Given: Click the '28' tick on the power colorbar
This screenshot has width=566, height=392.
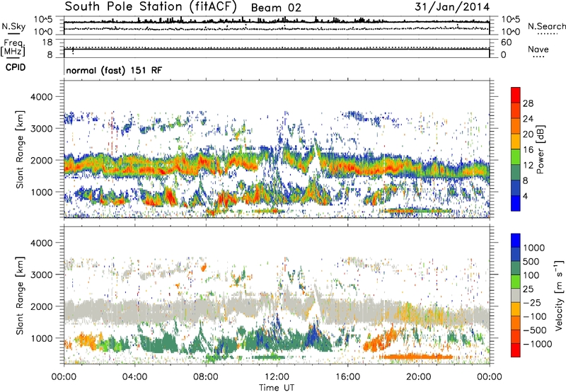Looking at the screenshot, I should [x=528, y=103].
